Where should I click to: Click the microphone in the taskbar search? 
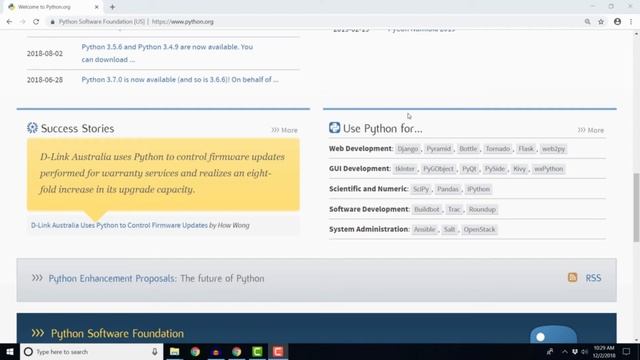[155, 351]
